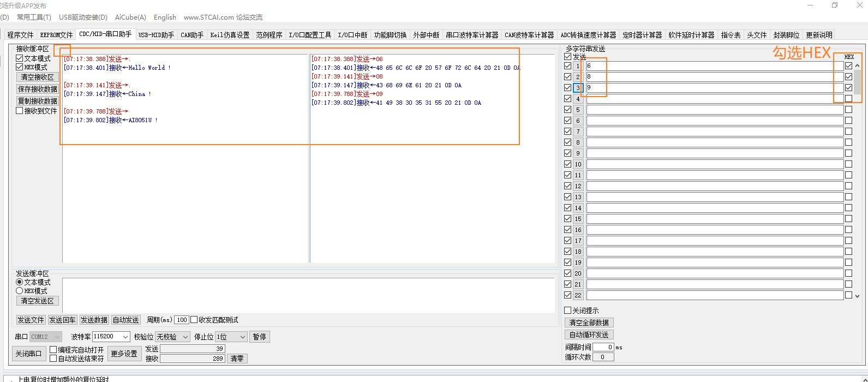Click the 自动循环发送 button

589,335
